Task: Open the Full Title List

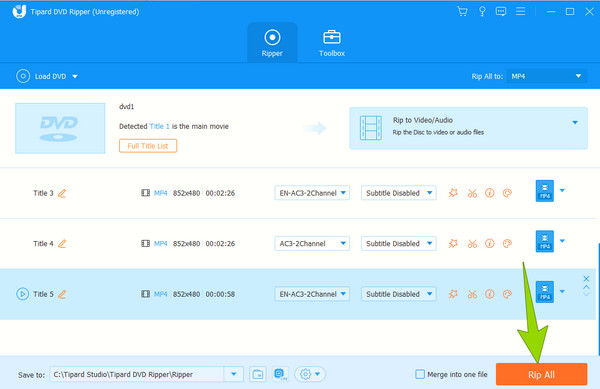Action: 148,146
